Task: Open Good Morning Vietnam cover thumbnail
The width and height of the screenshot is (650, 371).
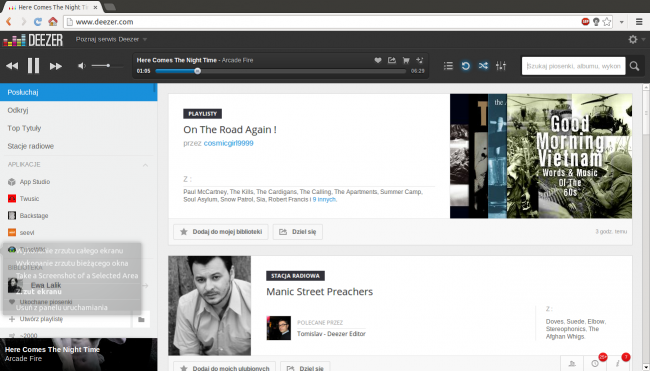Action: (569, 156)
